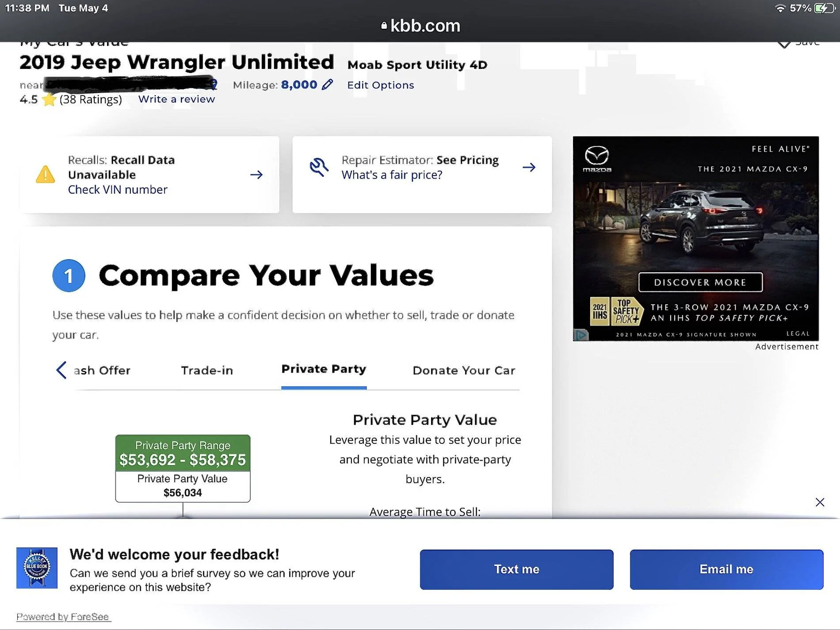The height and width of the screenshot is (630, 840).
Task: Click the left chevron to show previous tabs
Action: [61, 370]
